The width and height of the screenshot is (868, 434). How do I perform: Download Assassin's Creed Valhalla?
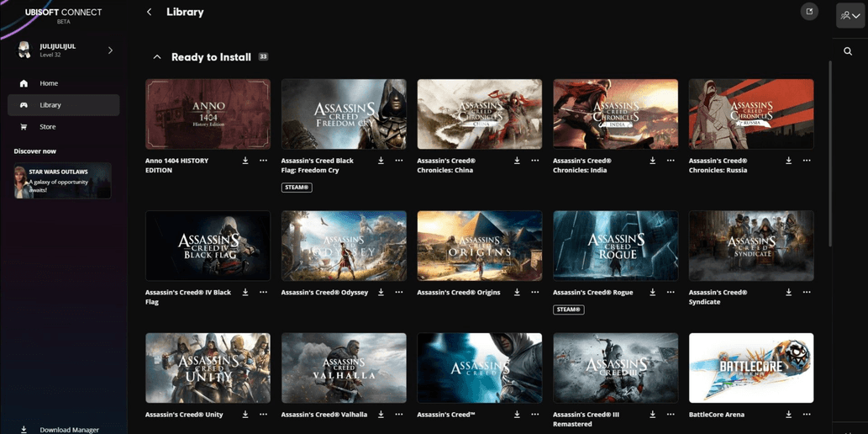(381, 414)
